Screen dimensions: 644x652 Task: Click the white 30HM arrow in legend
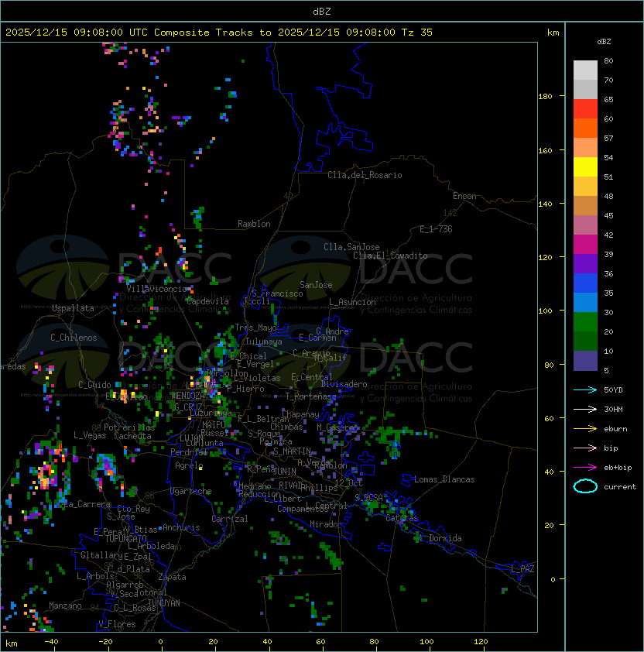585,409
